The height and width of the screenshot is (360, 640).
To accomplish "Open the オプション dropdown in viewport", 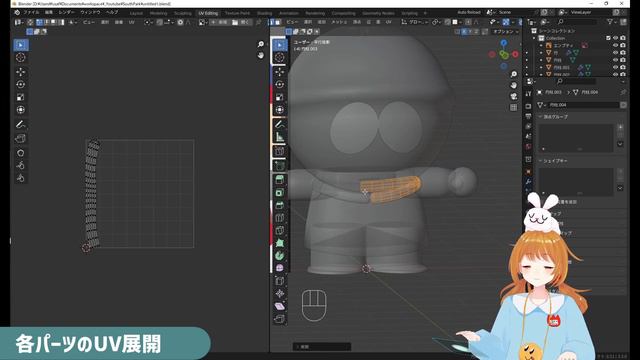I will [506, 31].
